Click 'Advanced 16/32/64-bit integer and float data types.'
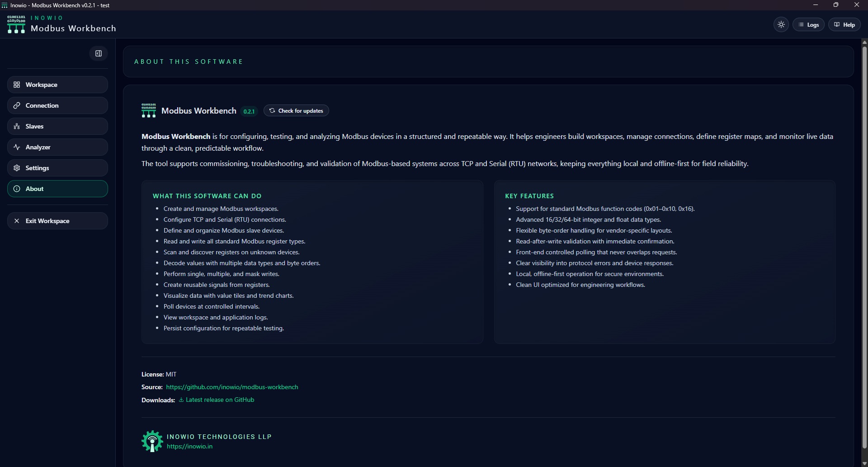 (x=589, y=219)
